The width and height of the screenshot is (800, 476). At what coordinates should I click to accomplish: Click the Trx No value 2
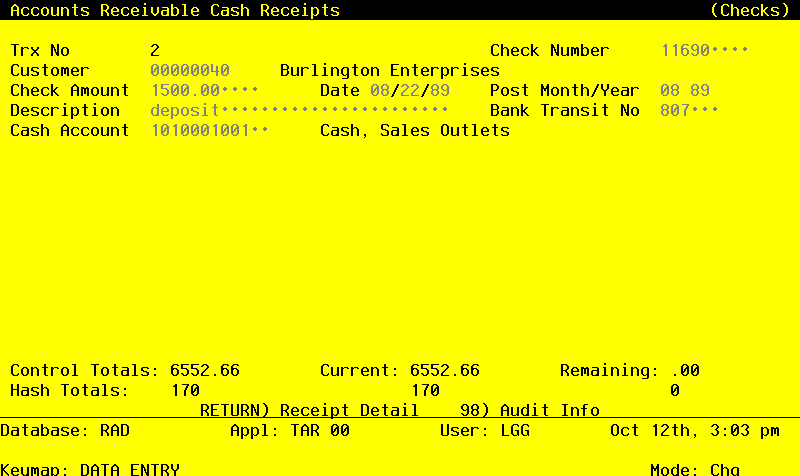pos(155,51)
